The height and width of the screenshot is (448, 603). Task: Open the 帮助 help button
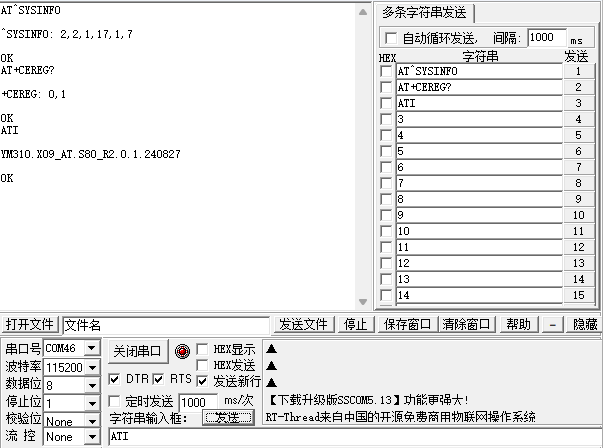(x=518, y=325)
